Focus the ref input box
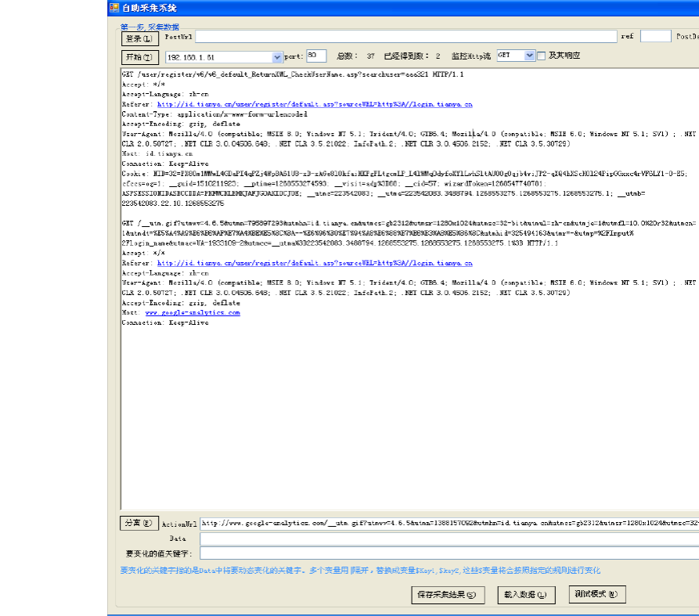The image size is (699, 616). pyautogui.click(x=655, y=37)
